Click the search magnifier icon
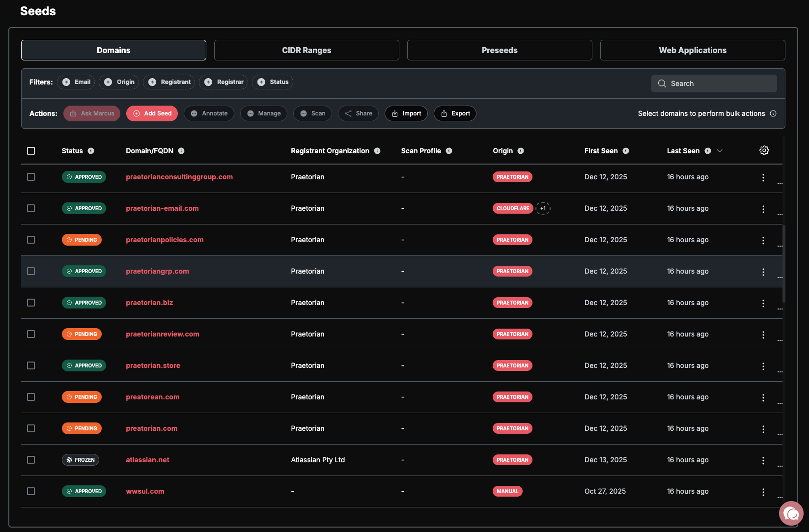 point(662,84)
